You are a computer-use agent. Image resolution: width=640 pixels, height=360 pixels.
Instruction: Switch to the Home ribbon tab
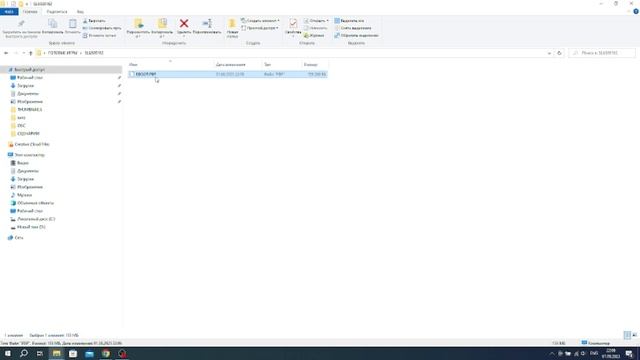(30, 12)
